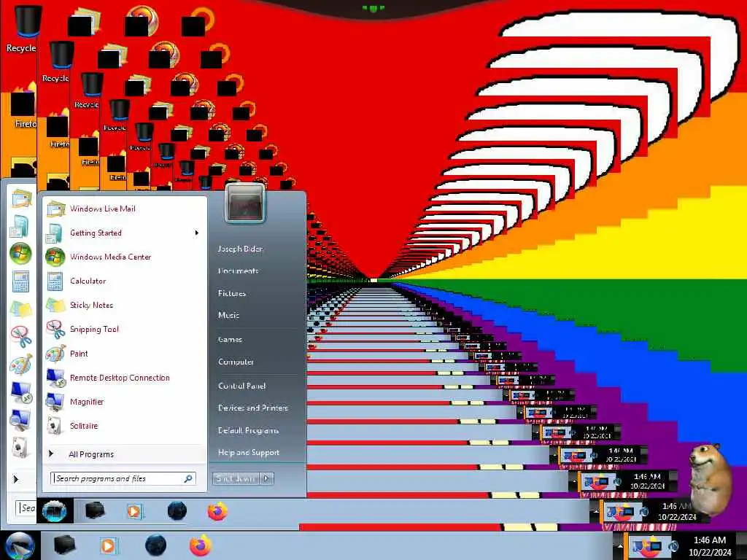Launch Snipping Tool scissors icon beside its label
This screenshot has width=747, height=560.
coord(55,330)
